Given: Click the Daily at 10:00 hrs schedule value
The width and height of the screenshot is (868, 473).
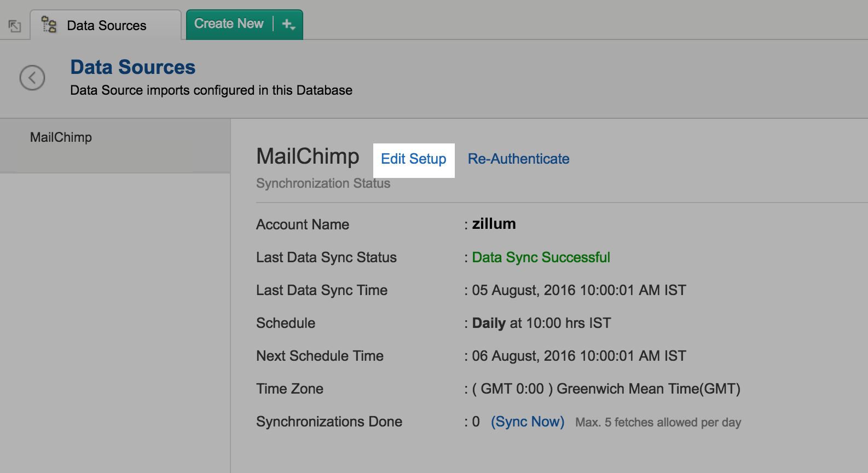Looking at the screenshot, I should (x=541, y=323).
